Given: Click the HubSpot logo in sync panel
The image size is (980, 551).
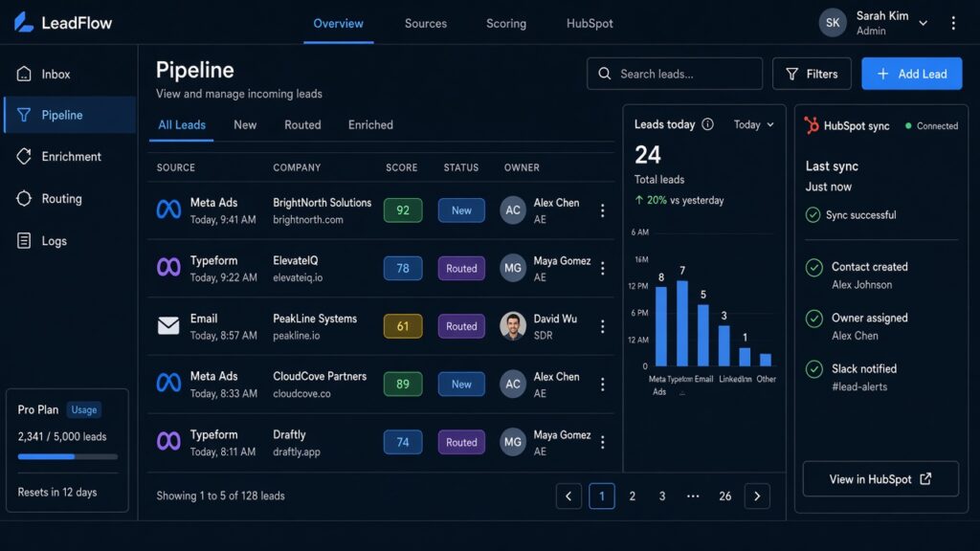Looking at the screenshot, I should click(812, 125).
